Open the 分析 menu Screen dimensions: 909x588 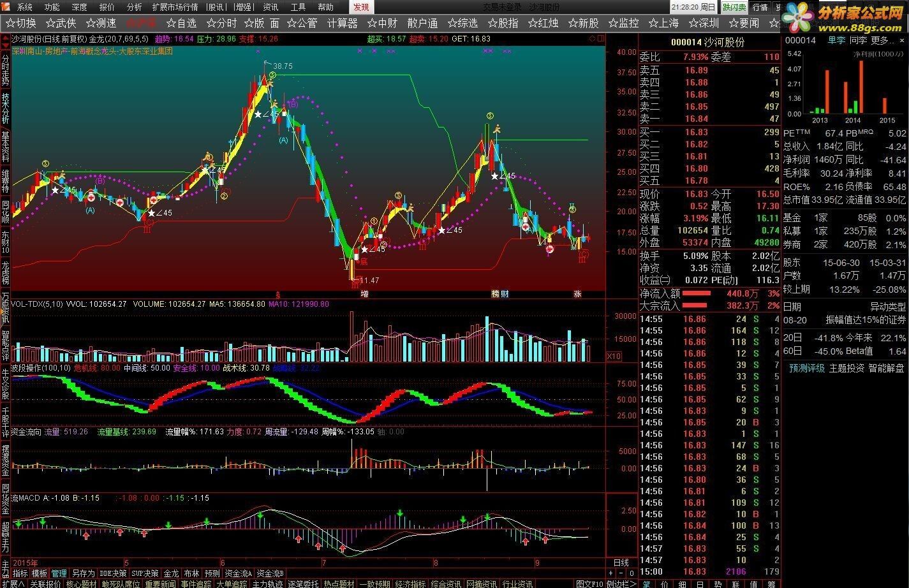point(134,7)
